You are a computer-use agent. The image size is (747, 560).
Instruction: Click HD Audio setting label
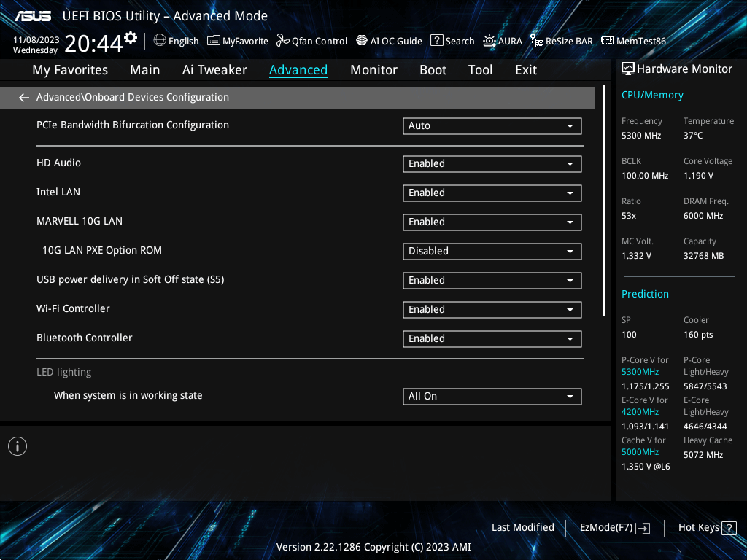58,163
